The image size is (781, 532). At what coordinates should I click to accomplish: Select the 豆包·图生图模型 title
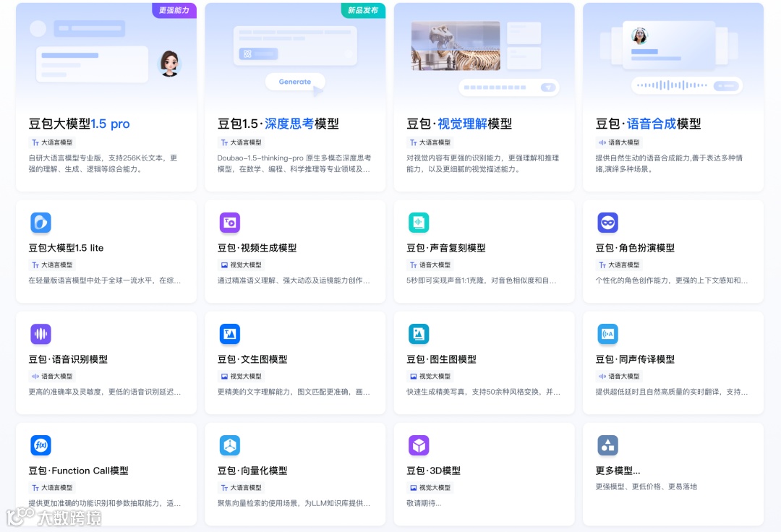tap(441, 359)
